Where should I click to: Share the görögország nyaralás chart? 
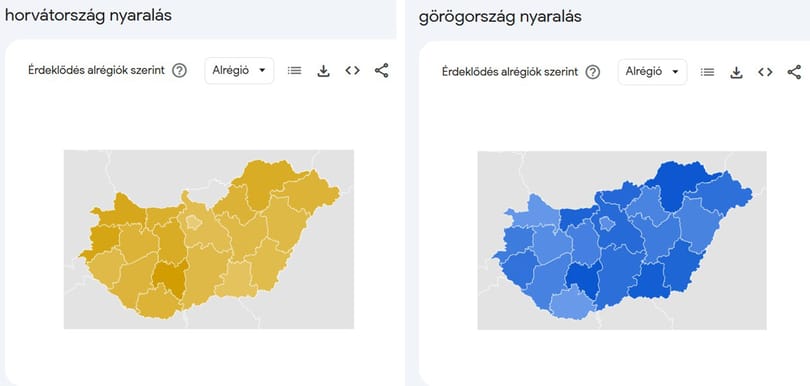[794, 72]
